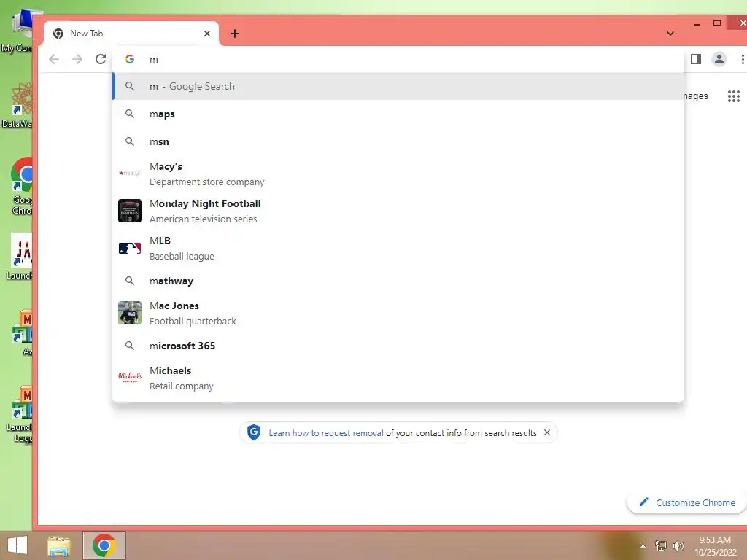Screen dimensions: 747x560
Task: Choose the 'msn' search suggestion
Action: (398, 141)
